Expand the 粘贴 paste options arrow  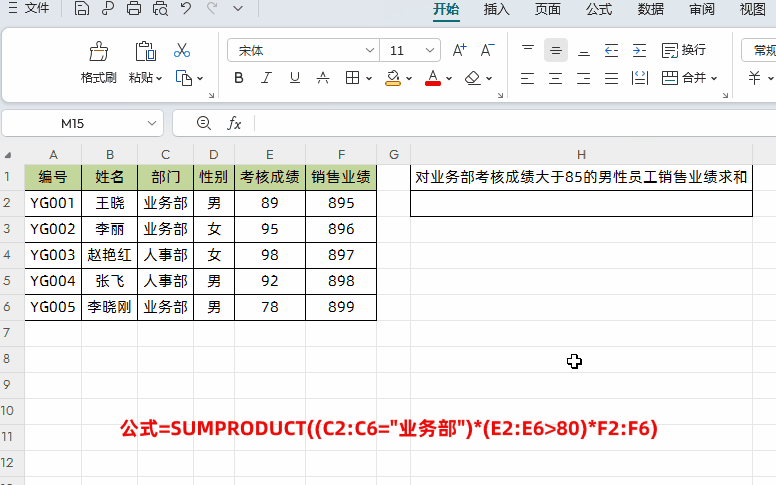tap(159, 78)
